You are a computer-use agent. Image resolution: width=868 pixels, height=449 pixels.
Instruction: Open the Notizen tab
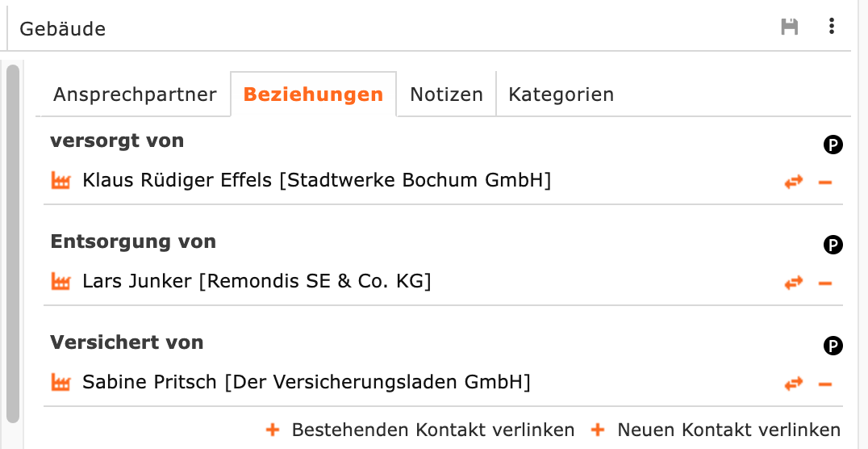pos(446,94)
